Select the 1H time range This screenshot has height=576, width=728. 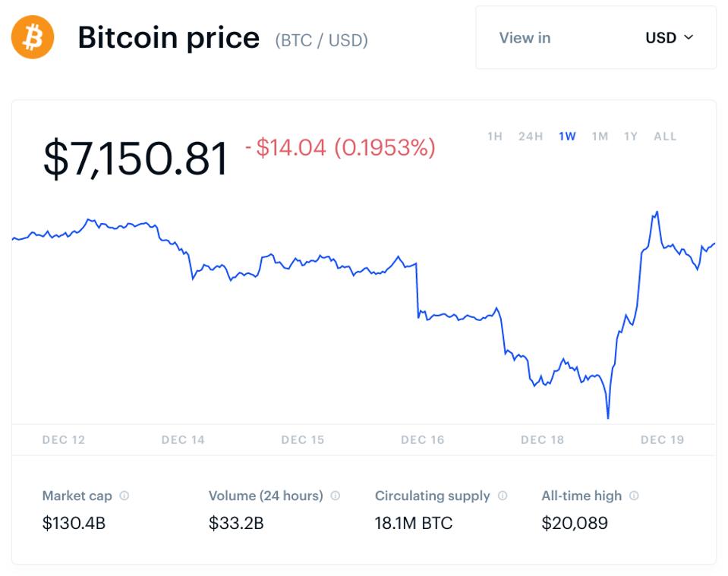click(496, 136)
